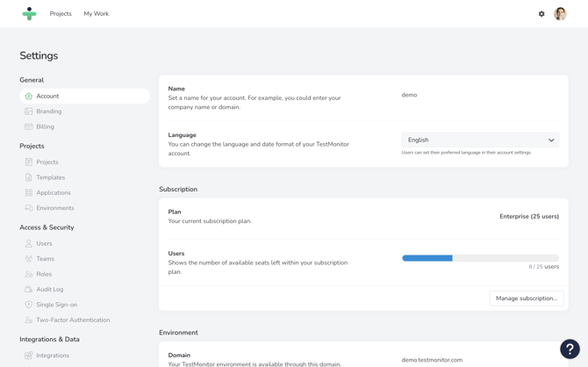Click the TestMonitor logo icon
This screenshot has height=367, width=588.
(29, 14)
